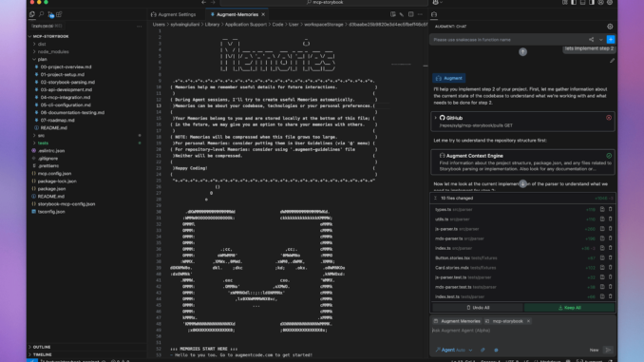This screenshot has height=362, width=644.
Task: Edit the 'lets implement step 2' message
Action: pos(612,61)
